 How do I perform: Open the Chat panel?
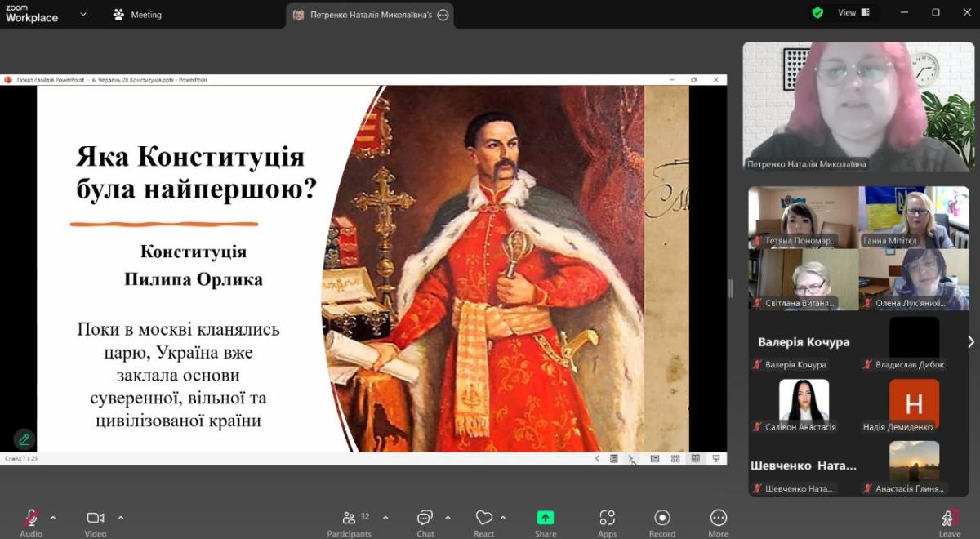pos(425,519)
